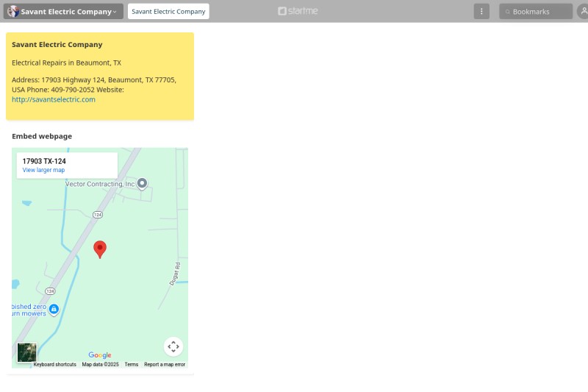Screen dimensions: 588x392
Task: Click the blue zero turn mowers marker
Action: pyautogui.click(x=54, y=310)
